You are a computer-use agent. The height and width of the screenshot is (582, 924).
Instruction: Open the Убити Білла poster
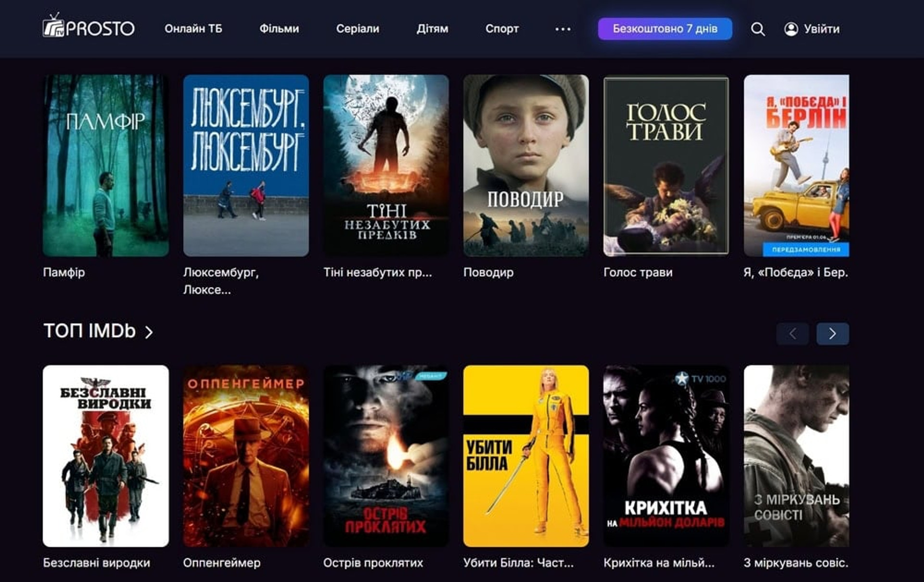[x=526, y=456]
